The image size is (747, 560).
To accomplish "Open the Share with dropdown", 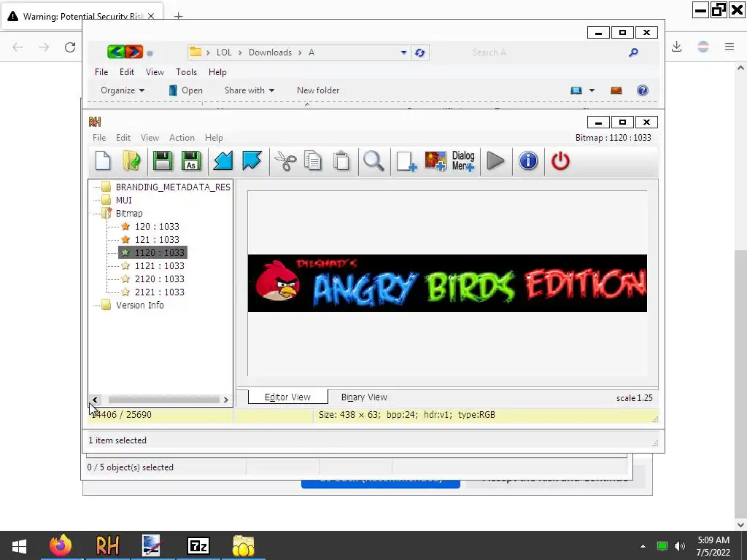I will 249,90.
